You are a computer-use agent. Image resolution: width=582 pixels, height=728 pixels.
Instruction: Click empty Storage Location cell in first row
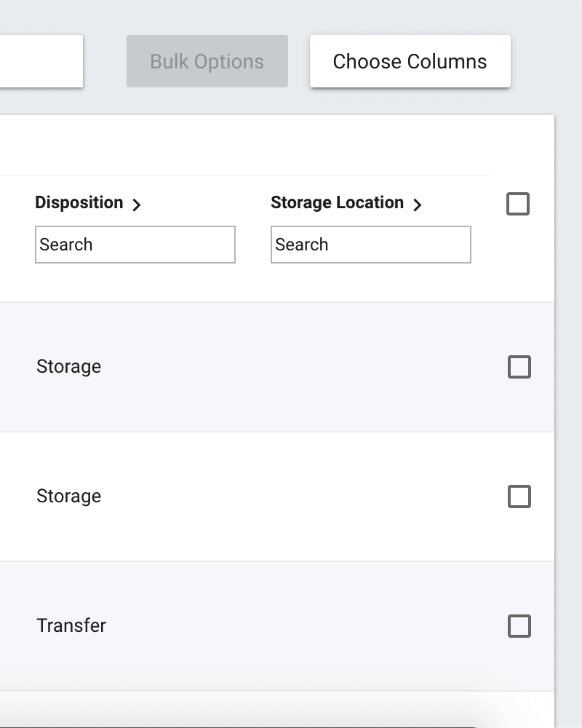(371, 367)
